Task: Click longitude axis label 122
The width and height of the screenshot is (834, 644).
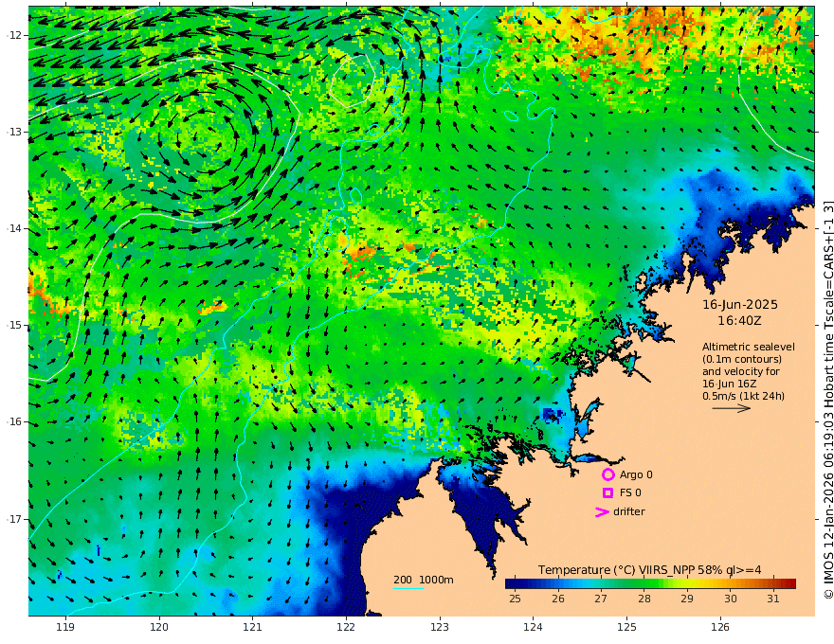Action: [346, 627]
